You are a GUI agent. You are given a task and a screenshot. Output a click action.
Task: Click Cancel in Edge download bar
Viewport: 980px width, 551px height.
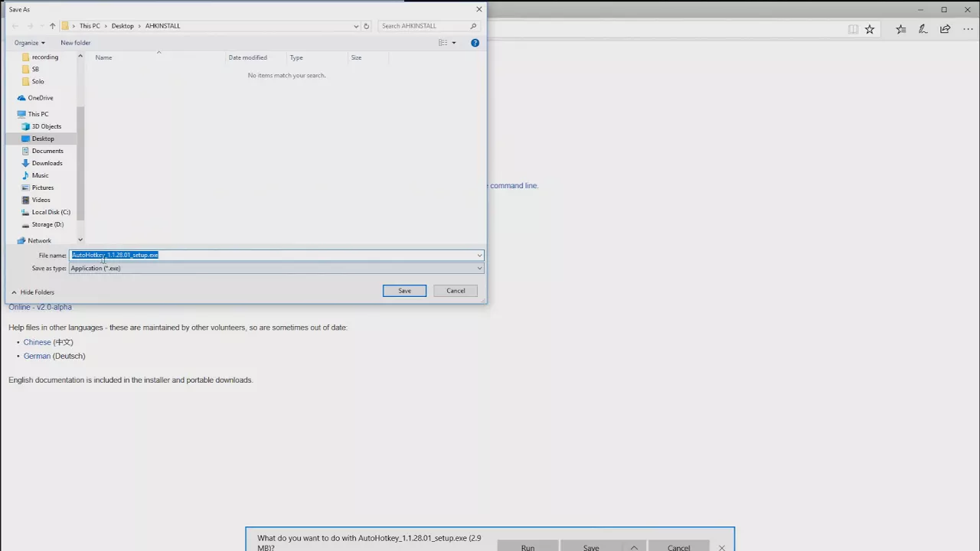point(678,546)
